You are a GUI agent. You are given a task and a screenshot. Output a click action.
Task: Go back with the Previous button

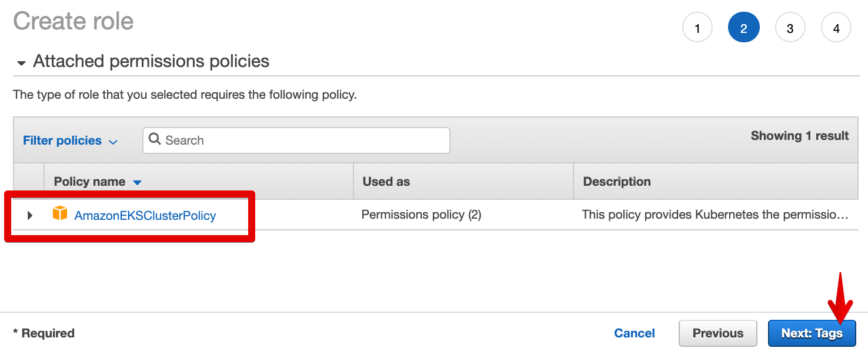pos(717,333)
